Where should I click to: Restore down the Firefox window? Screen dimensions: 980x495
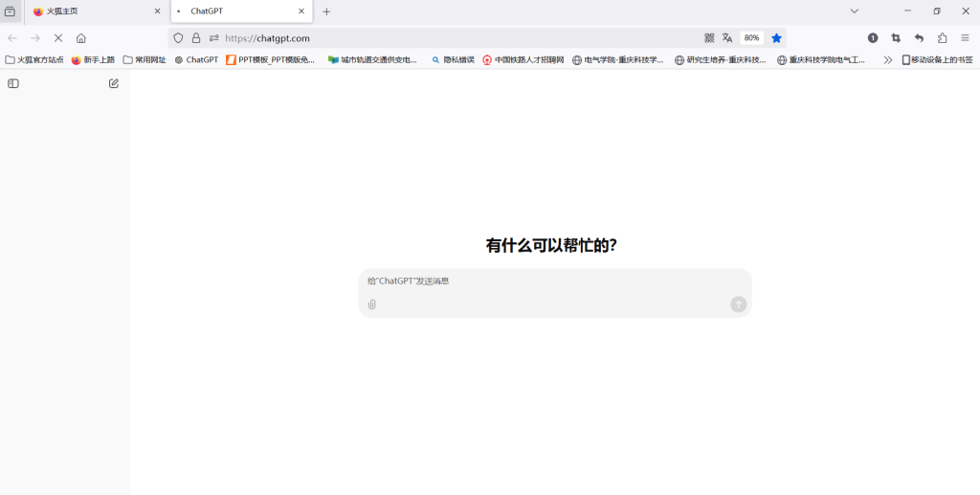tap(937, 11)
